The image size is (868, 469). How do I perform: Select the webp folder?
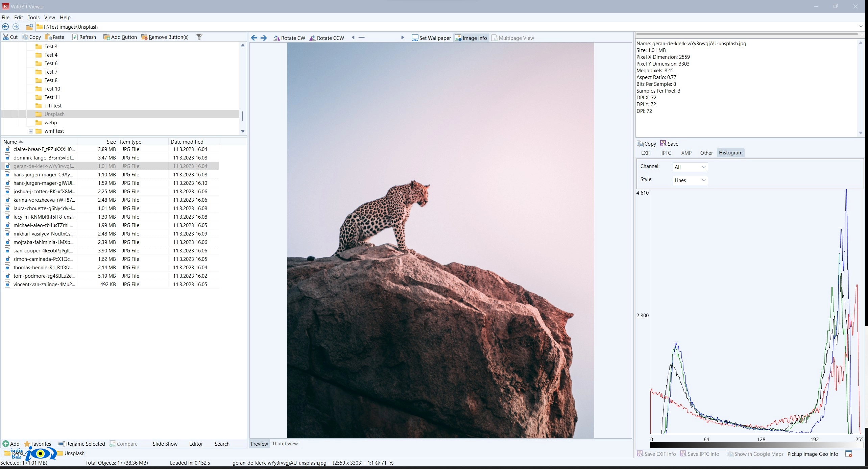pos(50,123)
